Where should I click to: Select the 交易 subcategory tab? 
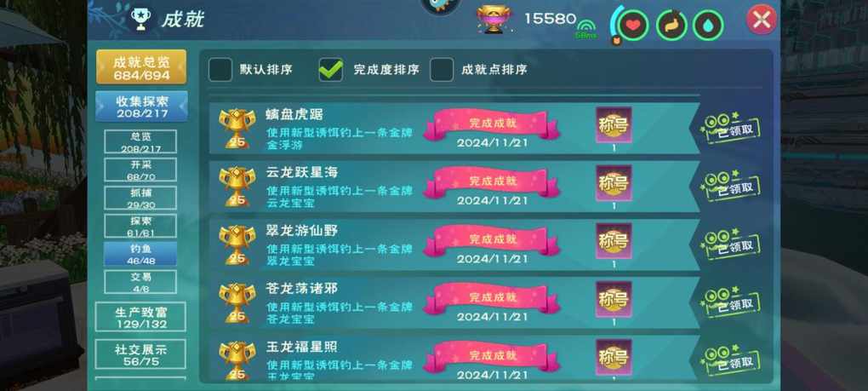(140, 282)
